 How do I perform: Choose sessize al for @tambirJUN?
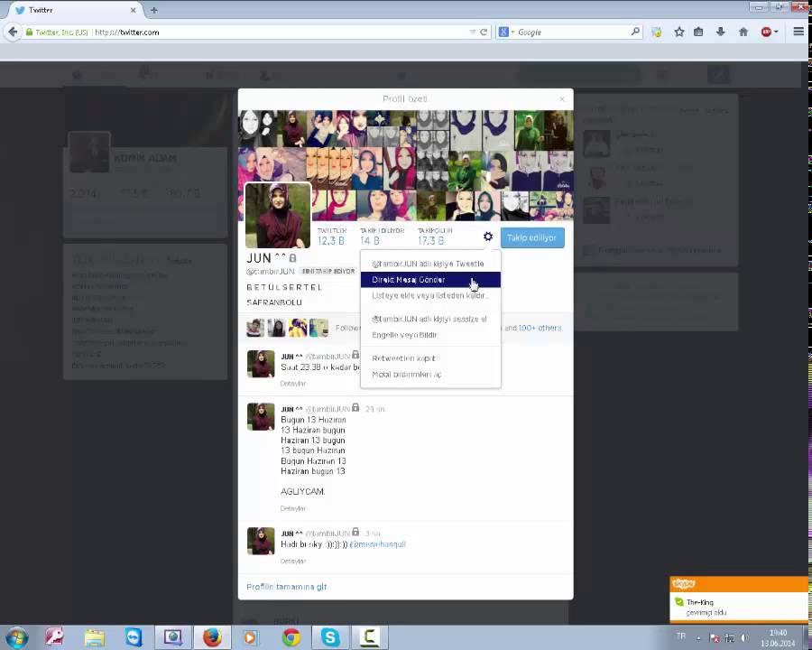coord(429,319)
